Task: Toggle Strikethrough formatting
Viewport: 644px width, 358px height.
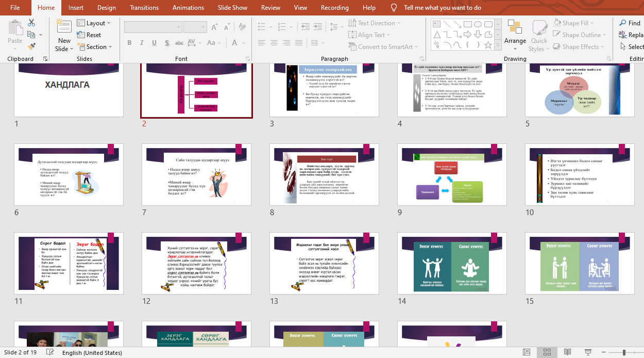Action: tap(179, 43)
